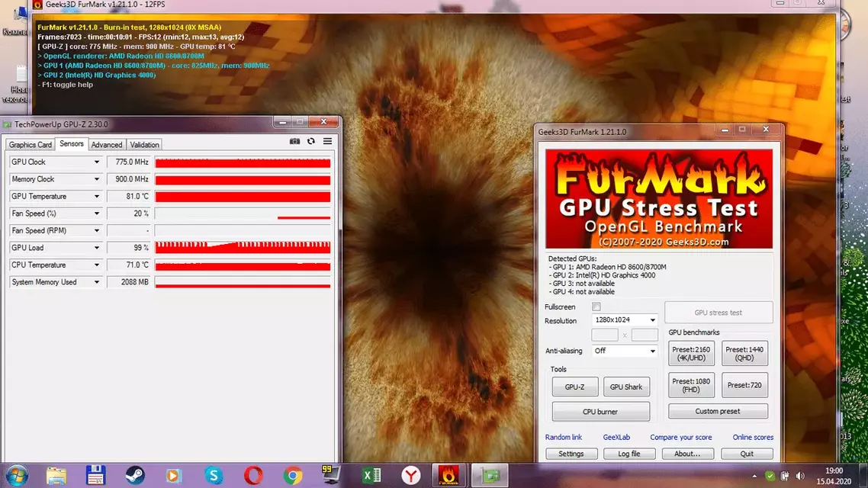This screenshot has width=868, height=488.
Task: Click the GPU Temperature value 81.0 °C
Action: [x=129, y=197]
